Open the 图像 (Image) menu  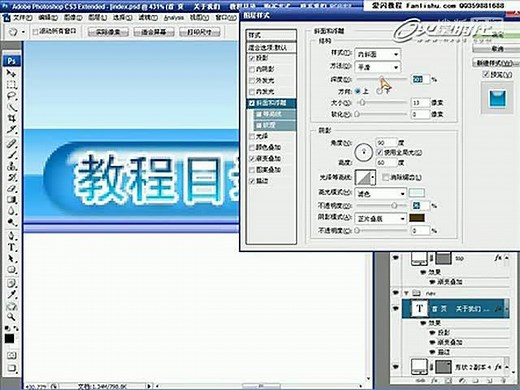73,17
